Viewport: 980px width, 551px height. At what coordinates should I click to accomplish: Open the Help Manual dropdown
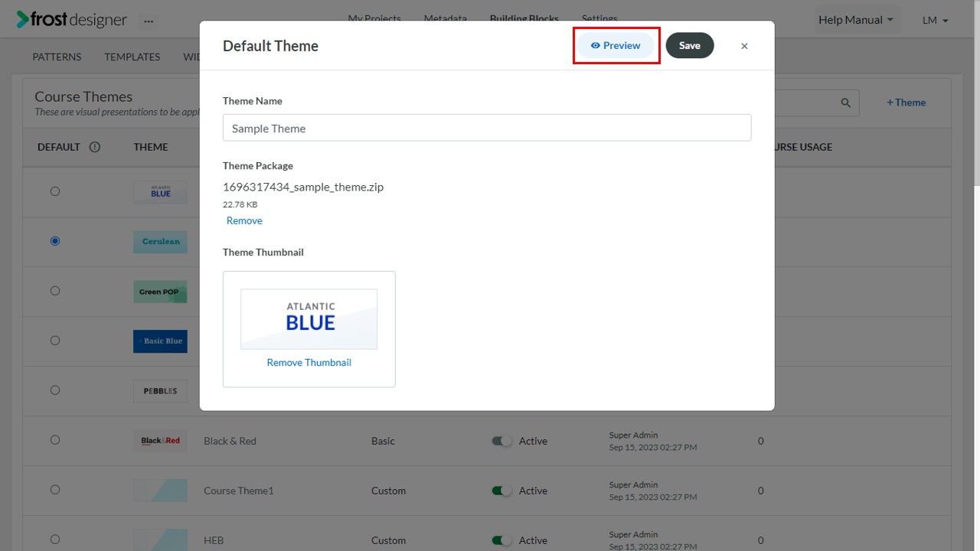856,20
